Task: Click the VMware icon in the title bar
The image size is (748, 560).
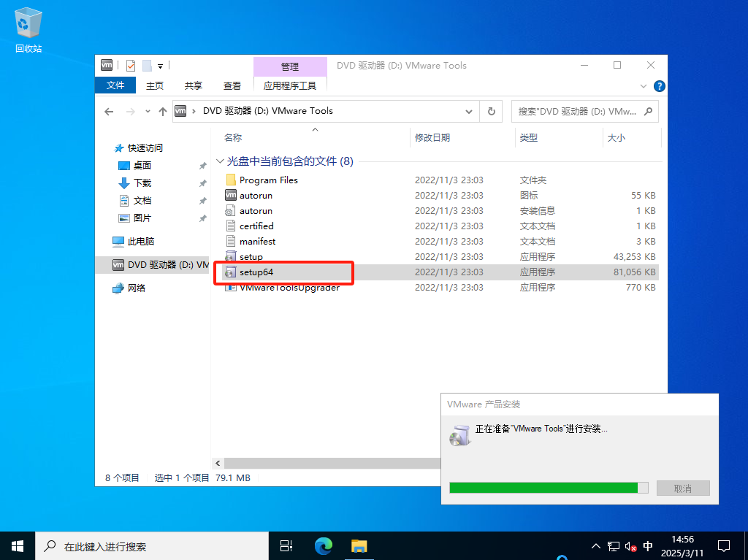Action: (107, 66)
